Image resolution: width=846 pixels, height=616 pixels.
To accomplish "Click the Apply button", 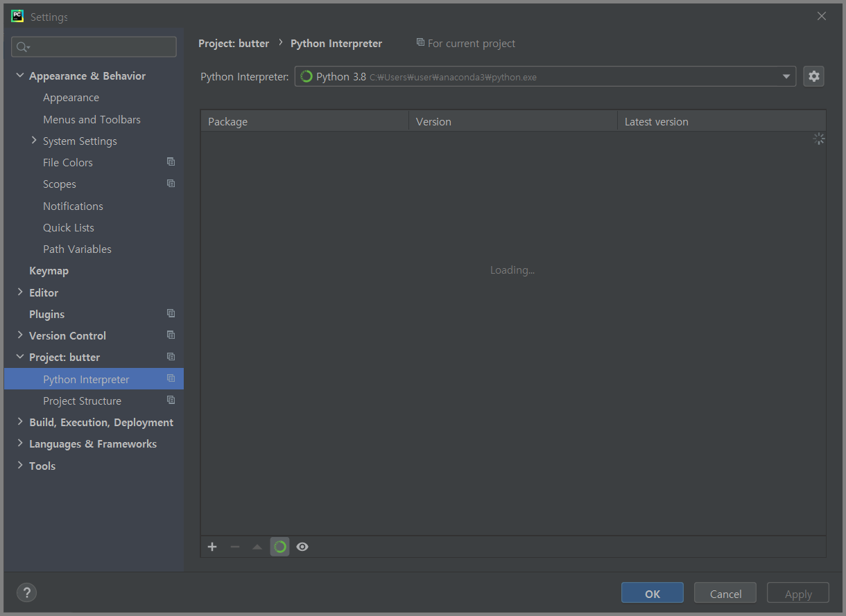I will pyautogui.click(x=798, y=593).
